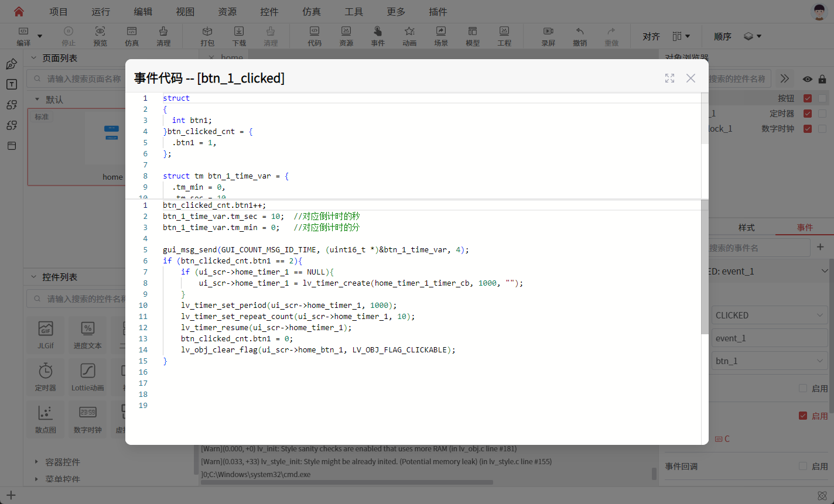
Task: Open the 顺序 layer order dropdown
Action: pyautogui.click(x=753, y=36)
